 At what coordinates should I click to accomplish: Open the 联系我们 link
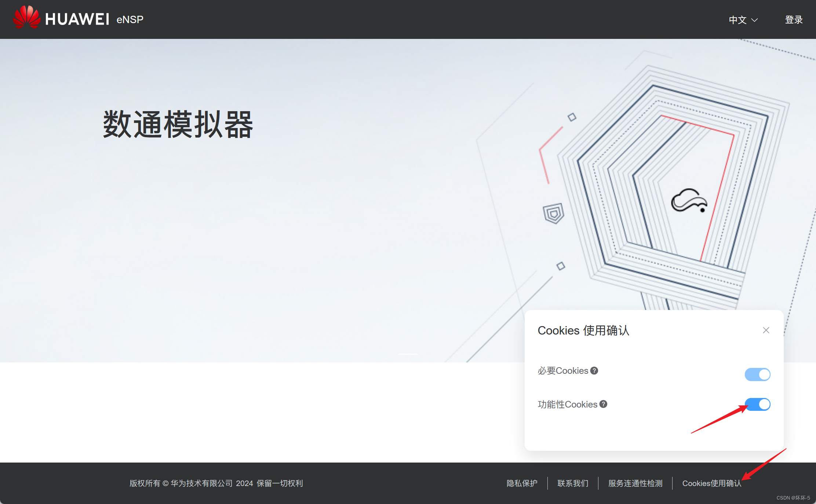(x=573, y=483)
